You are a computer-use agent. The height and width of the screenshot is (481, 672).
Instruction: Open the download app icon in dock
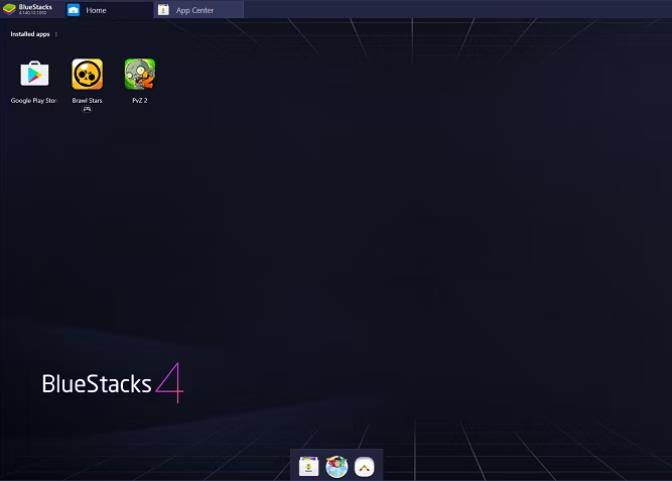tap(309, 467)
